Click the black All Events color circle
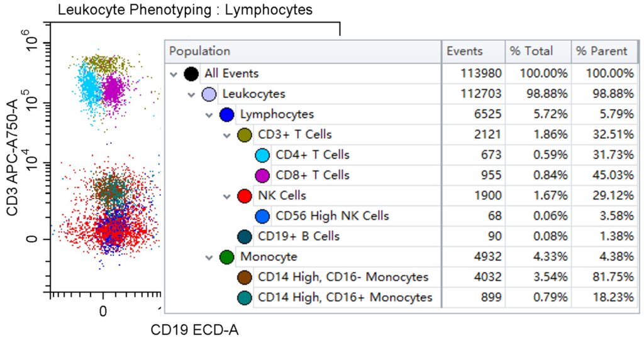Screen dimensions: 644x338 tap(192, 74)
